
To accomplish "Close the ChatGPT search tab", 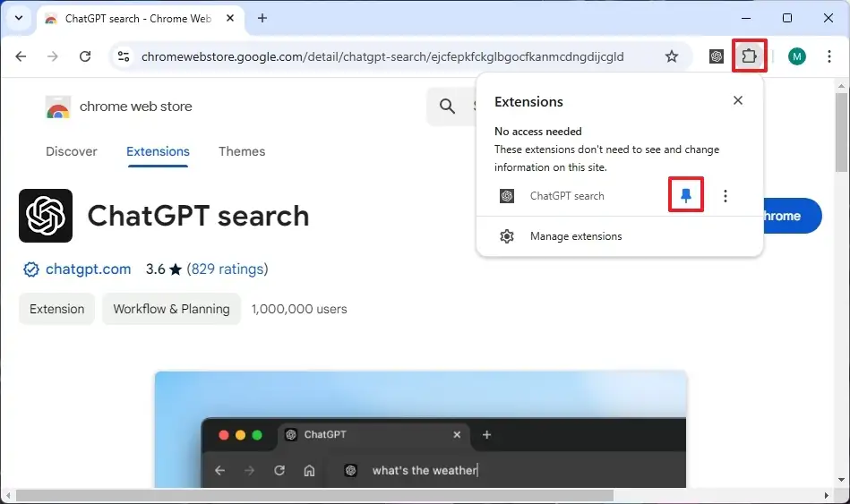I will [x=230, y=19].
